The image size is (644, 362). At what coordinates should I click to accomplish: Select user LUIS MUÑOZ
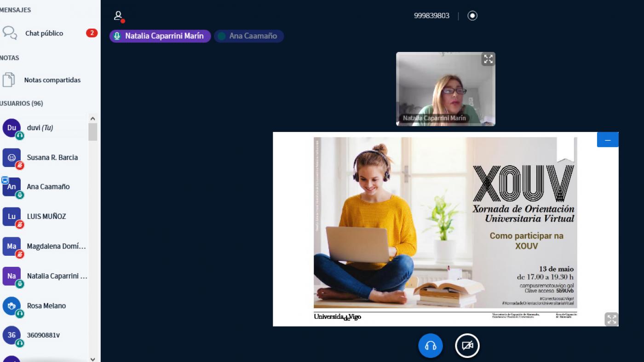pyautogui.click(x=45, y=217)
